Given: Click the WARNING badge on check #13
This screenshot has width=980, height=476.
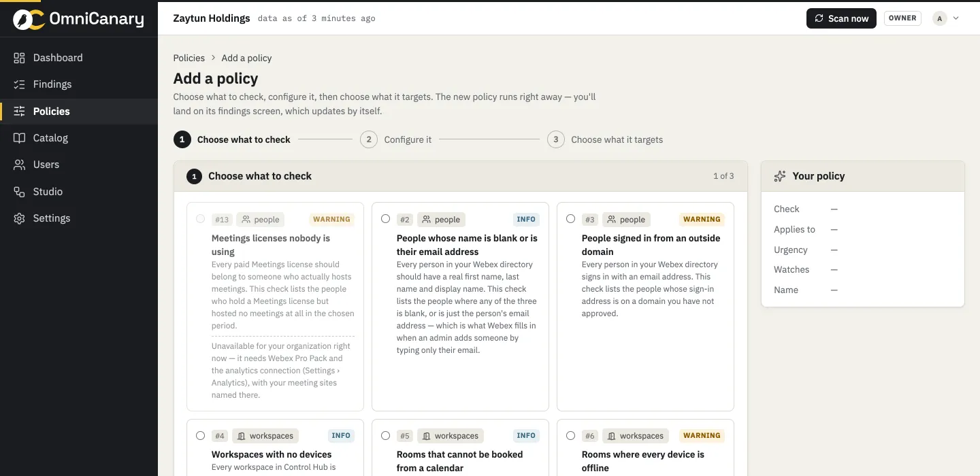Looking at the screenshot, I should 331,220.
